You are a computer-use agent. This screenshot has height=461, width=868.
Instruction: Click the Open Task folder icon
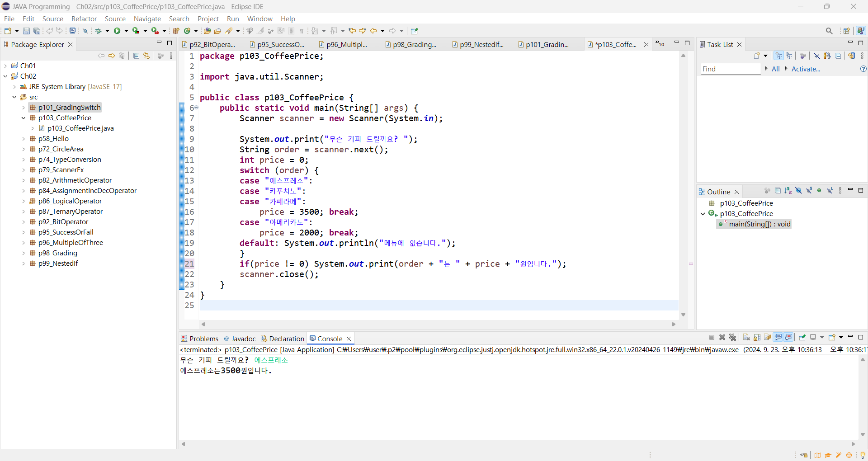click(217, 31)
